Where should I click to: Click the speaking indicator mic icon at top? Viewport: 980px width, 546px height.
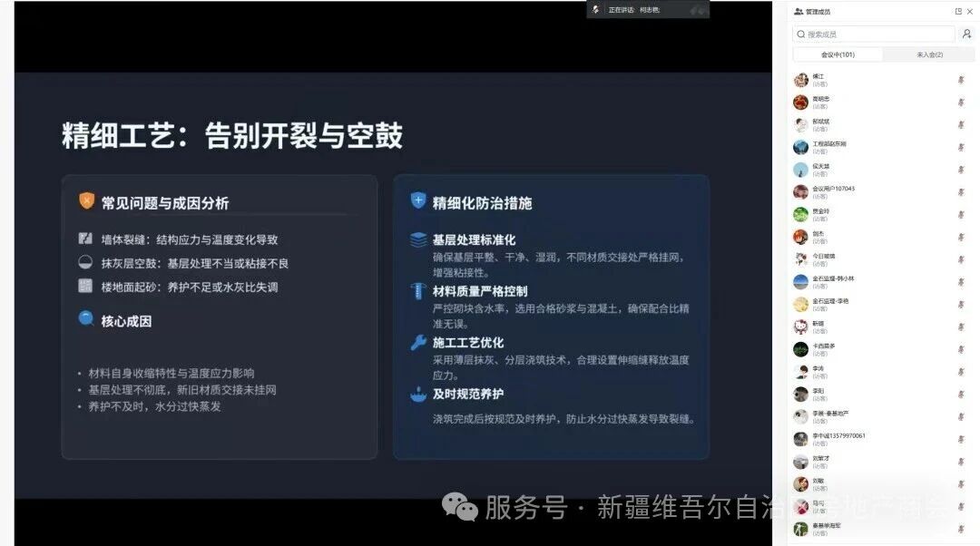(x=595, y=9)
